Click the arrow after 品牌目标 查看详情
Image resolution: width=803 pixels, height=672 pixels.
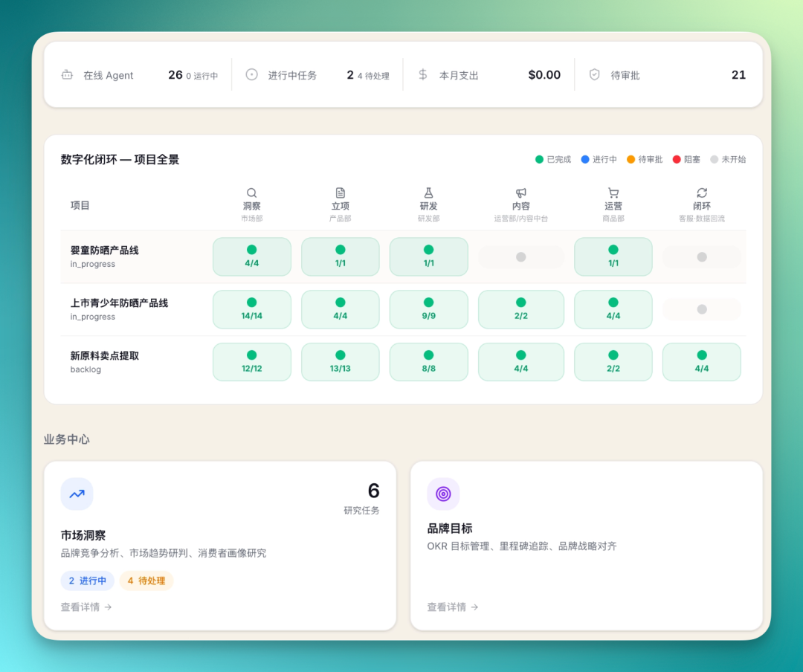coord(474,607)
